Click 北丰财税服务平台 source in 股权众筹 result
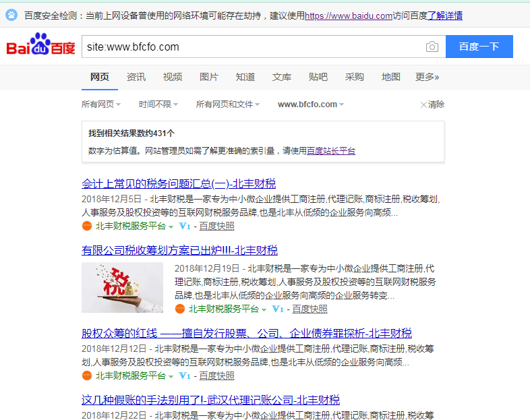The width and height of the screenshot is (530, 420). [x=130, y=376]
